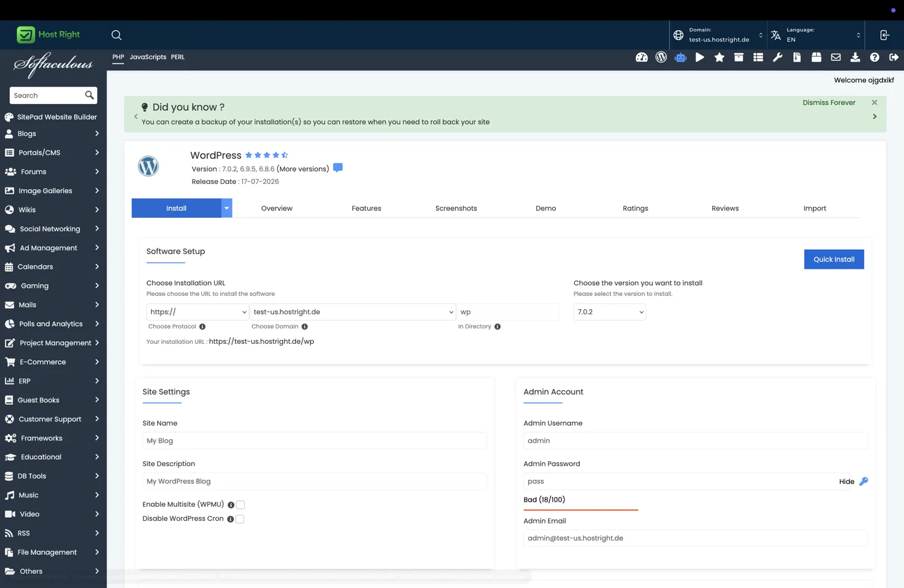
Task: Check the Disable WordPress Cron box
Action: click(x=240, y=518)
